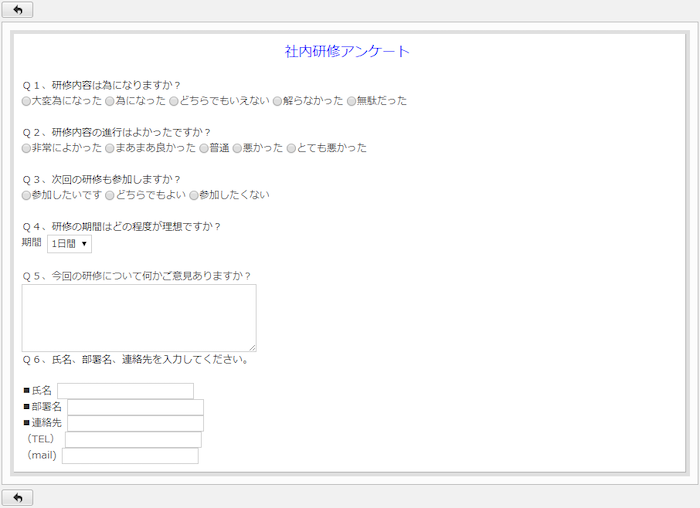Screen dimensions: 700x508
Task: Select 大変為になった radio button for Q1
Action: pos(27,101)
